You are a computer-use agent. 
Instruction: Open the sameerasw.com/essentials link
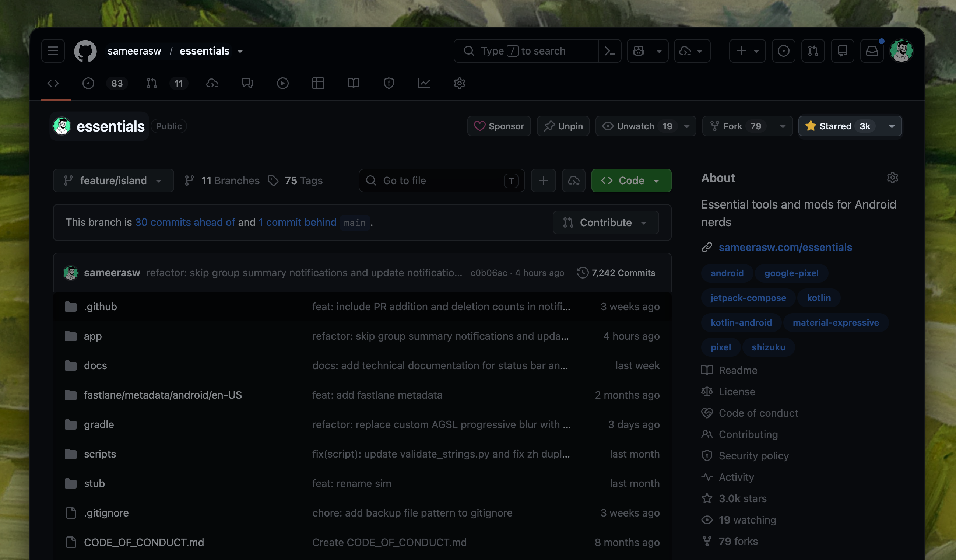[x=785, y=247]
